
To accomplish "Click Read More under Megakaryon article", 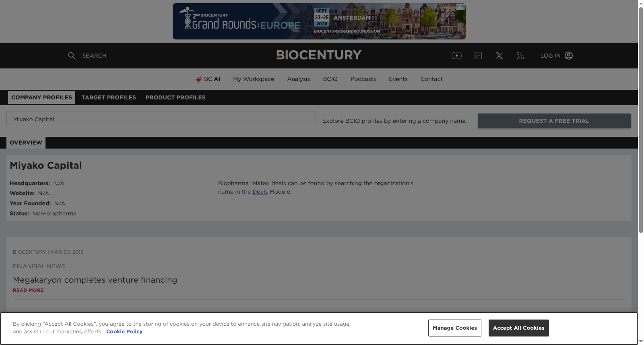I will [x=28, y=290].
